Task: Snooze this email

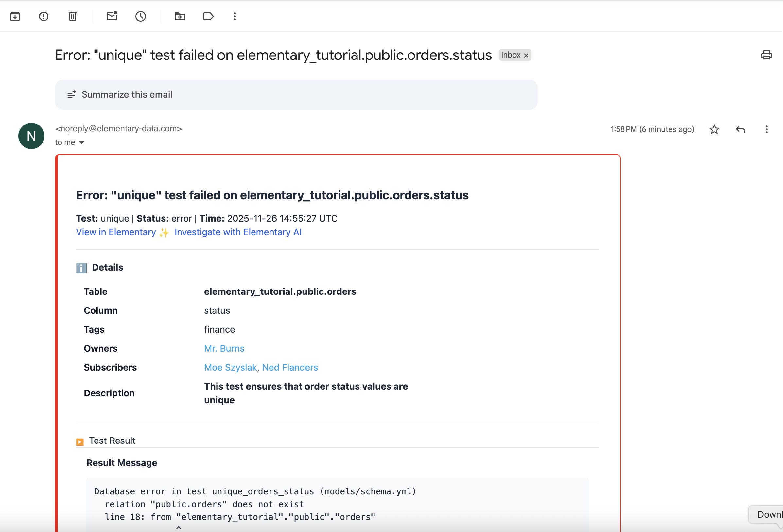Action: tap(141, 16)
